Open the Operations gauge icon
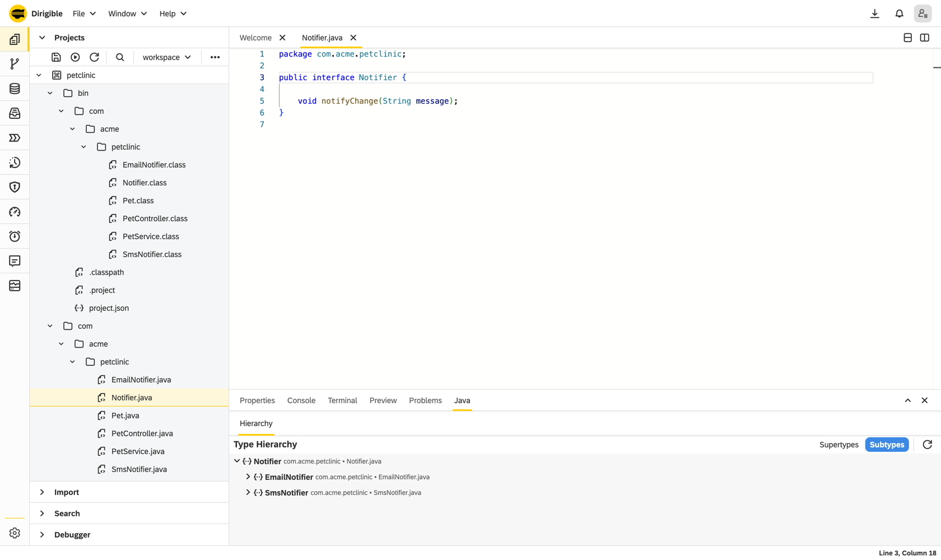The width and height of the screenshot is (941, 560). (15, 212)
